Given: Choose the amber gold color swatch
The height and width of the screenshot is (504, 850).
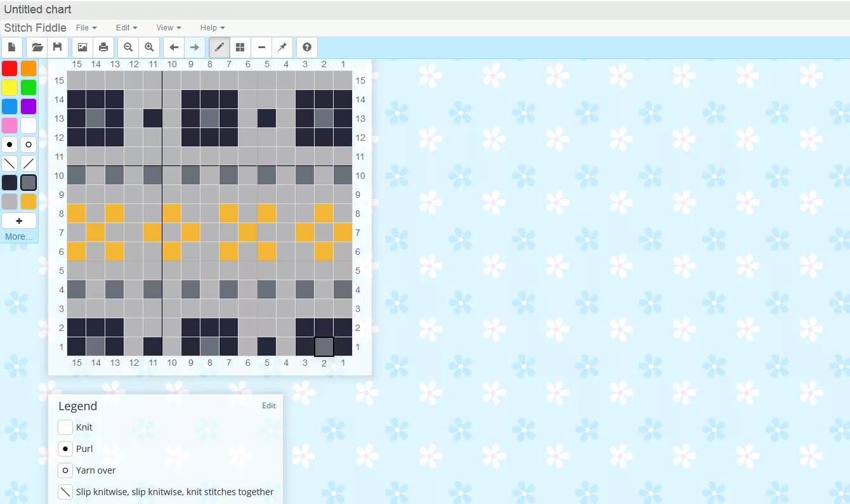Looking at the screenshot, I should click(29, 202).
